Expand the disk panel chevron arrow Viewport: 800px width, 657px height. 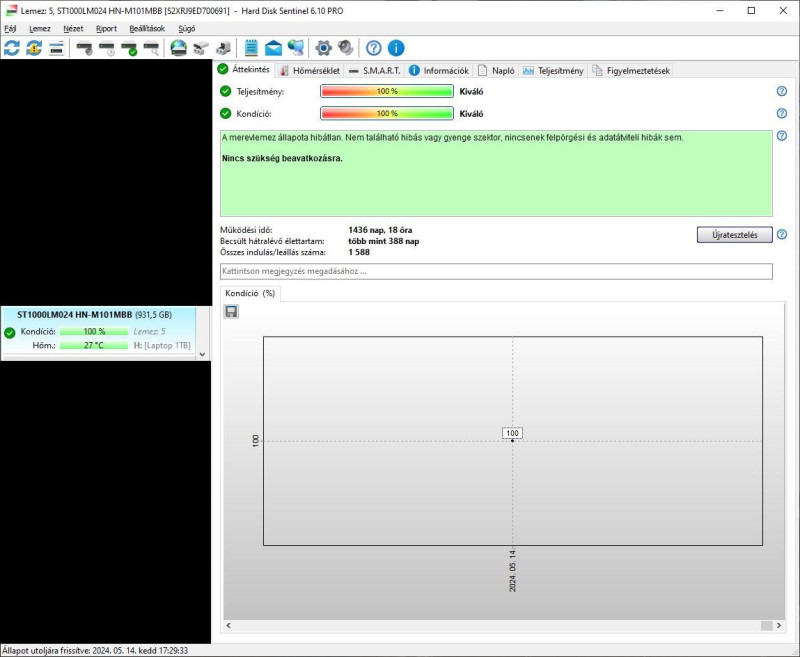tap(202, 354)
